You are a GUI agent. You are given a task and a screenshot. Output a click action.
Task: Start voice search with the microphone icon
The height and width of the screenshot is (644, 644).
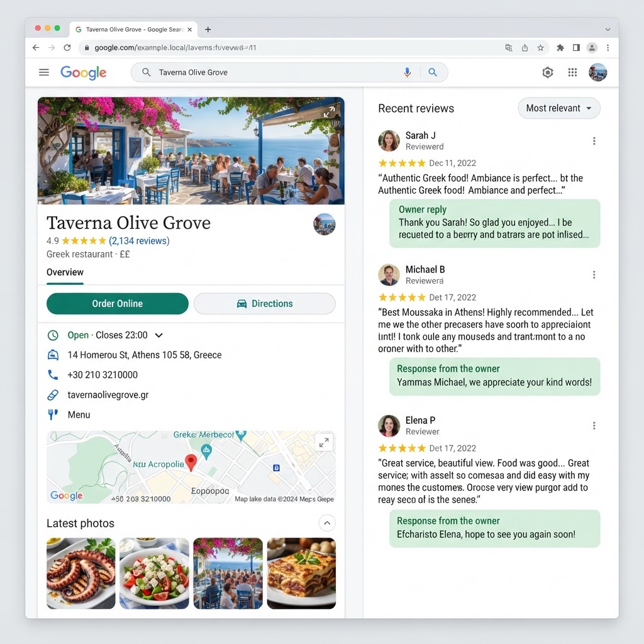(407, 72)
